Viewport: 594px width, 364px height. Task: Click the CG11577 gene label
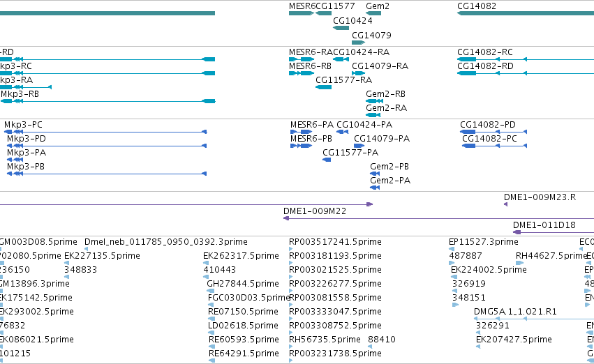tap(335, 6)
